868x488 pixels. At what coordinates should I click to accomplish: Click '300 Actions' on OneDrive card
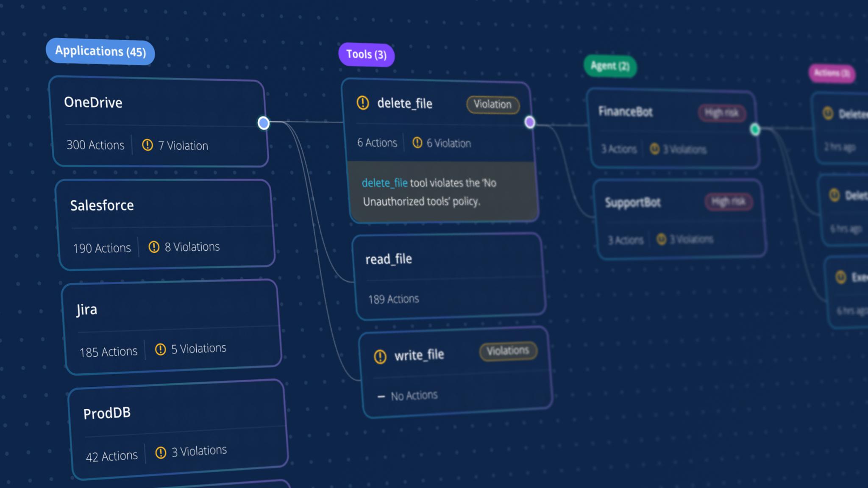[95, 145]
